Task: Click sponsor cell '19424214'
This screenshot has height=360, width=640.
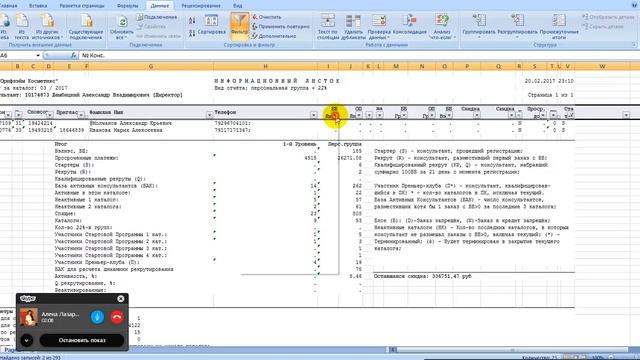Action: (x=40, y=123)
